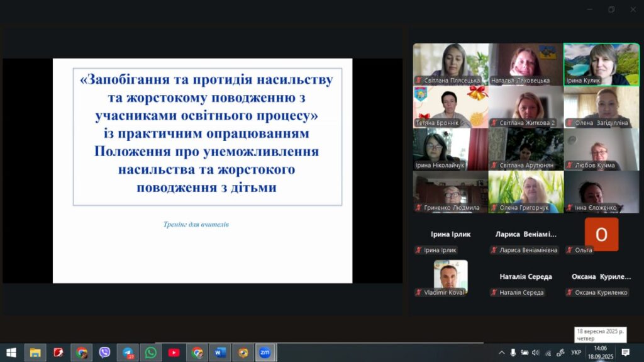
Task: Open Telegram from the taskbar
Action: point(128,353)
